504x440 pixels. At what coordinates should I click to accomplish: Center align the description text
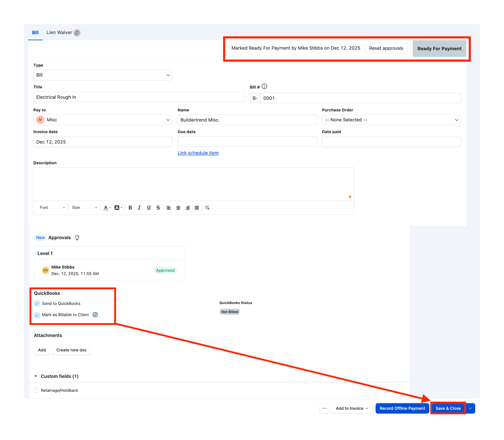click(178, 208)
